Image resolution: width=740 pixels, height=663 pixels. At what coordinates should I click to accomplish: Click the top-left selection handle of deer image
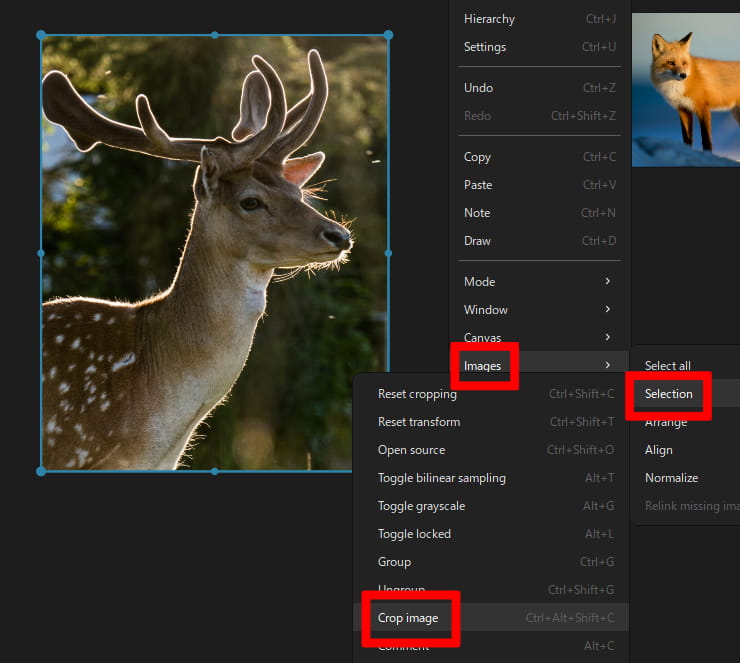tap(41, 35)
